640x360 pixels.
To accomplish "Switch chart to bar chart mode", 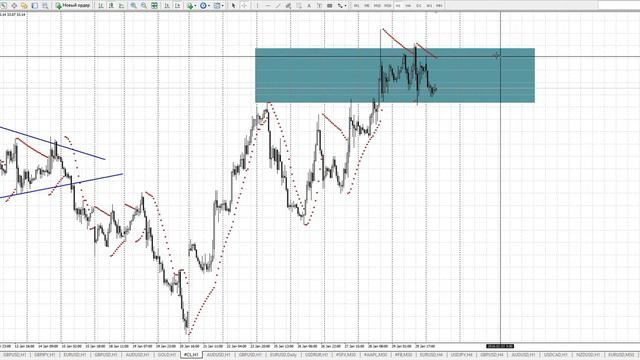I will (100, 6).
